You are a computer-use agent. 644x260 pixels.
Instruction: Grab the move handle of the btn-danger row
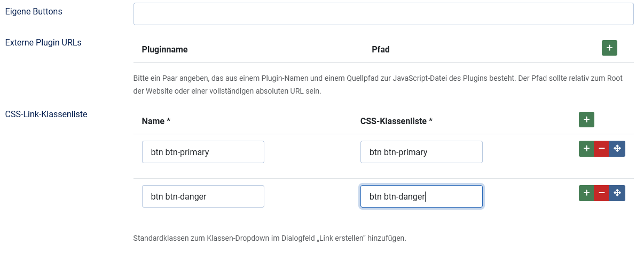pos(617,193)
